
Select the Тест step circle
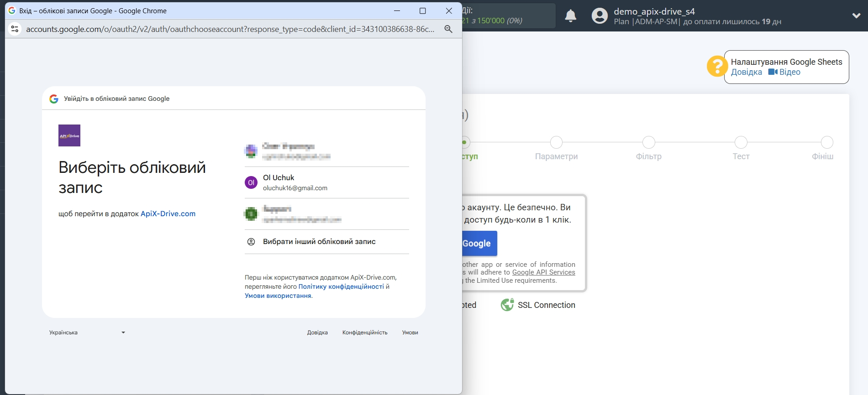coord(741,142)
